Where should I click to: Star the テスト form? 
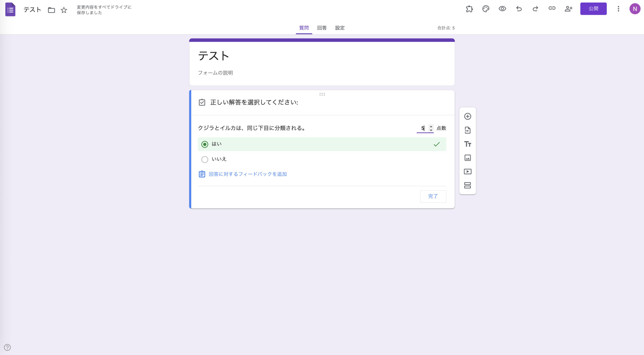(x=64, y=10)
